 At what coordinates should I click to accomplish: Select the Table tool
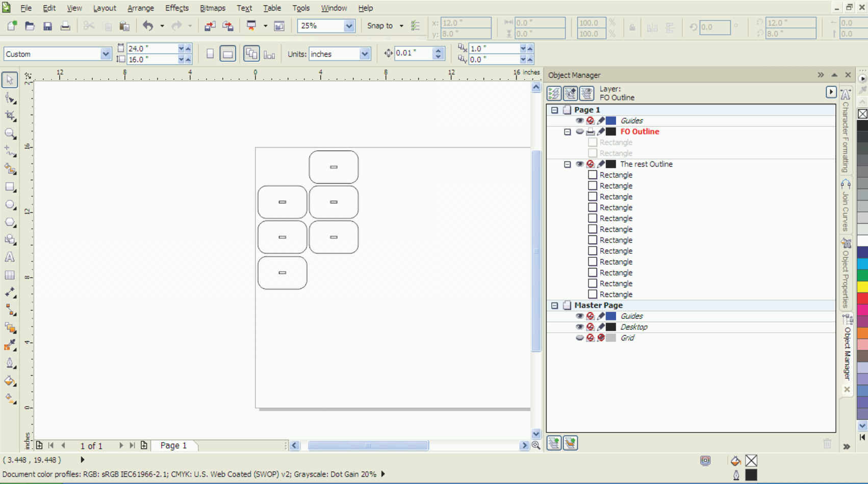[x=10, y=275]
